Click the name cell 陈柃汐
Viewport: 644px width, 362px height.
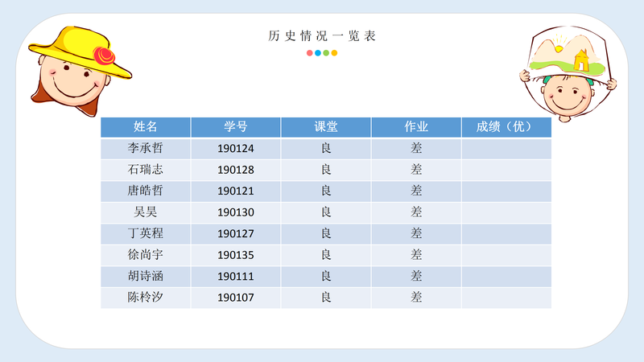click(x=146, y=298)
